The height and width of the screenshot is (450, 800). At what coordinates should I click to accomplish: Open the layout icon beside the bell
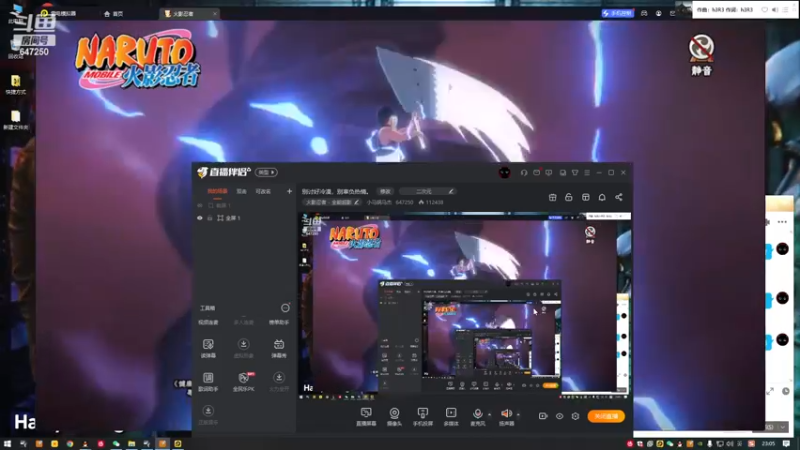click(586, 197)
